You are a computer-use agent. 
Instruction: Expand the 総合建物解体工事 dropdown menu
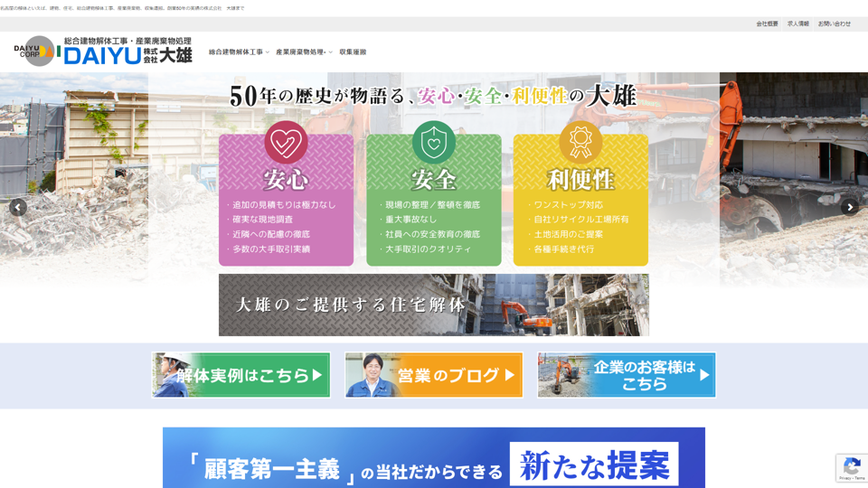[239, 52]
